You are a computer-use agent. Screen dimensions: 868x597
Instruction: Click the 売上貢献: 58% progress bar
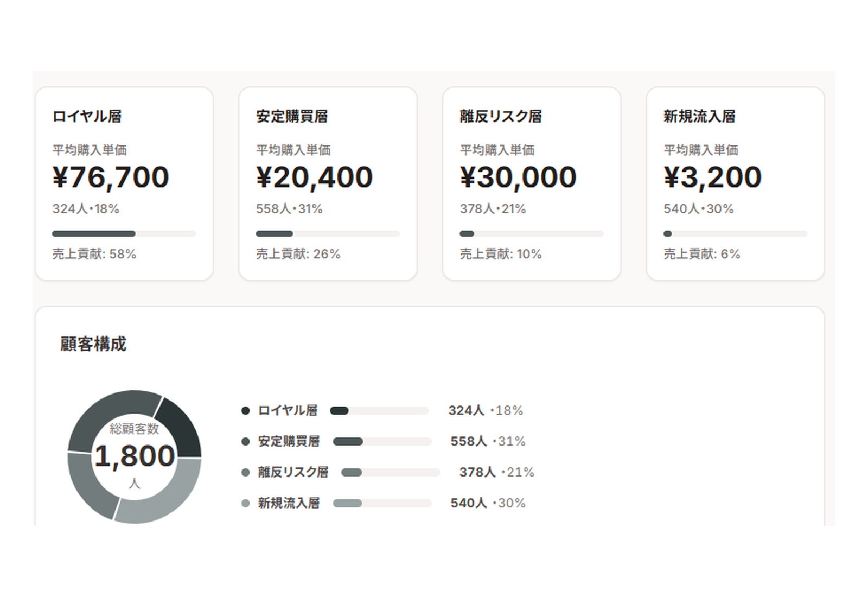124,234
